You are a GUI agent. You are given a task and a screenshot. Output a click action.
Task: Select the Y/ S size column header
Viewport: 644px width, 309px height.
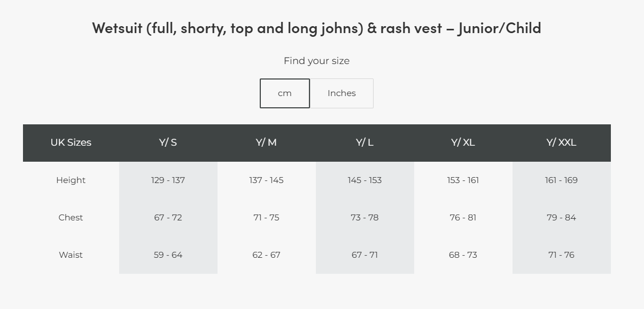(x=168, y=142)
